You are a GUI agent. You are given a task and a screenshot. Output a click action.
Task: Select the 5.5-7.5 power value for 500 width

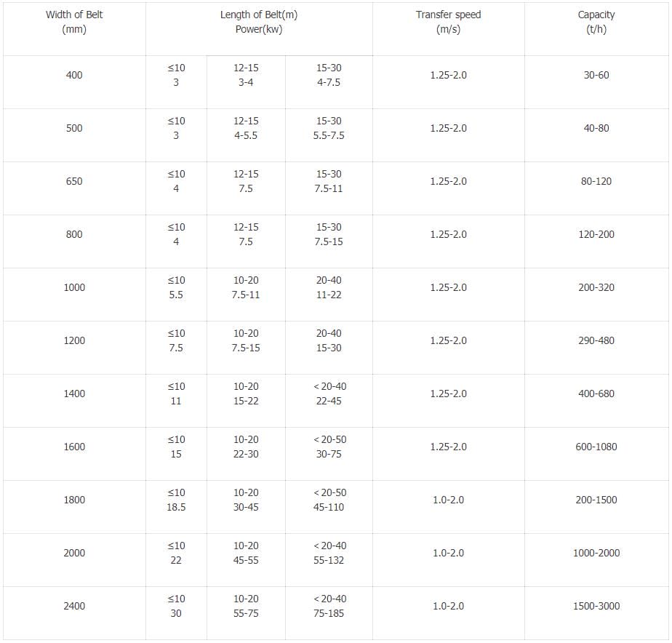point(329,135)
